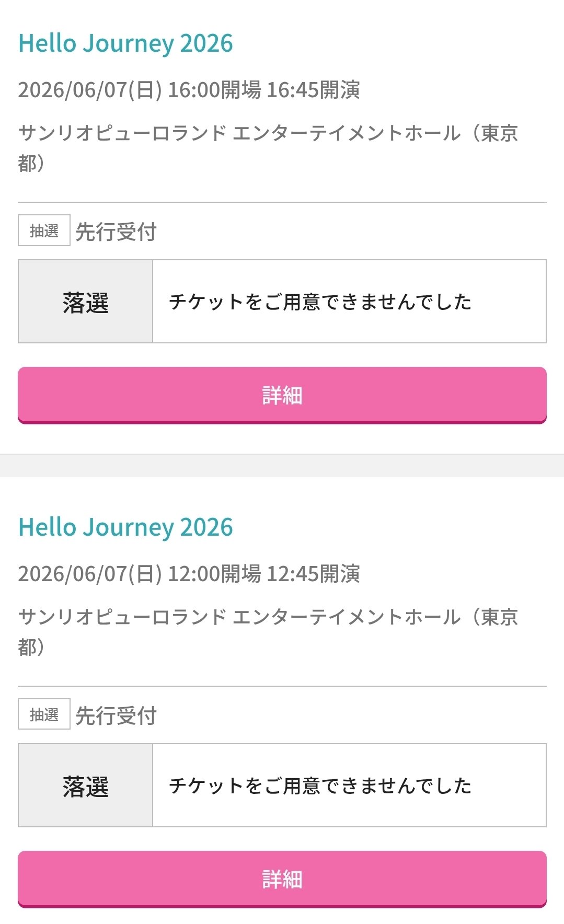The image size is (564, 924).
Task: Click the gray separator band between the two cards
Action: (x=282, y=466)
